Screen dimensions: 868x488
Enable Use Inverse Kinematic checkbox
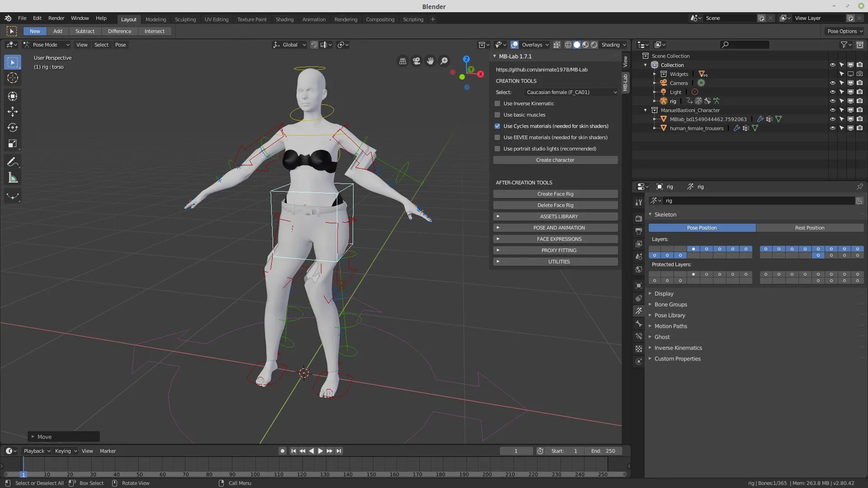point(497,103)
